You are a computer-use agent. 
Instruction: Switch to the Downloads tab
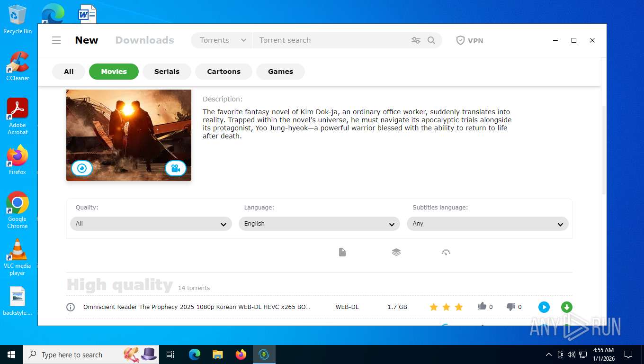(x=145, y=40)
